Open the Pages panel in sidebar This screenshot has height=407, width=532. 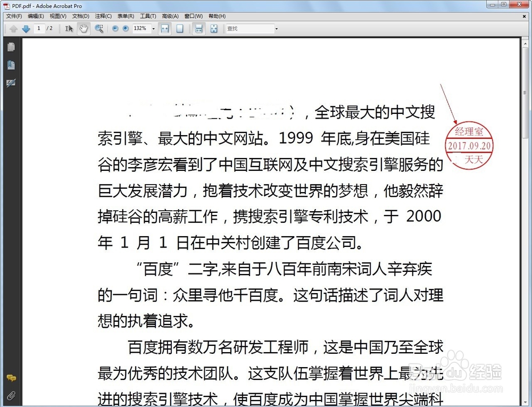[x=11, y=47]
